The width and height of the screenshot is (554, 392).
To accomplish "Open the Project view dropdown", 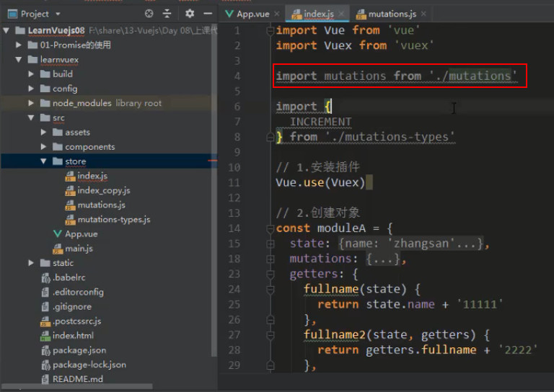I will pyautogui.click(x=58, y=14).
